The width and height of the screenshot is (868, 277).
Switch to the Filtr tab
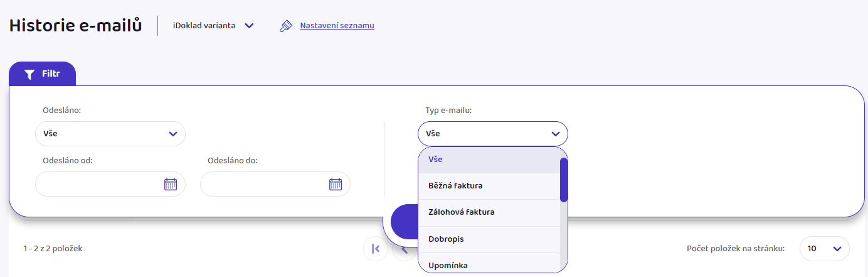click(42, 74)
